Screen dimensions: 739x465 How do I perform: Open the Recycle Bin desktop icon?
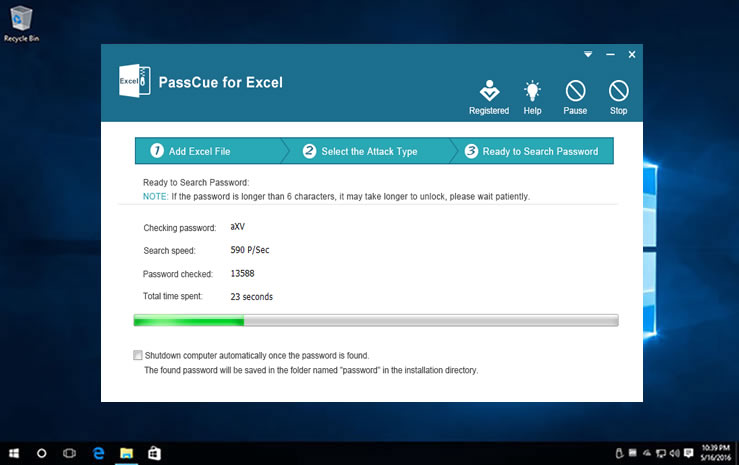tap(21, 24)
